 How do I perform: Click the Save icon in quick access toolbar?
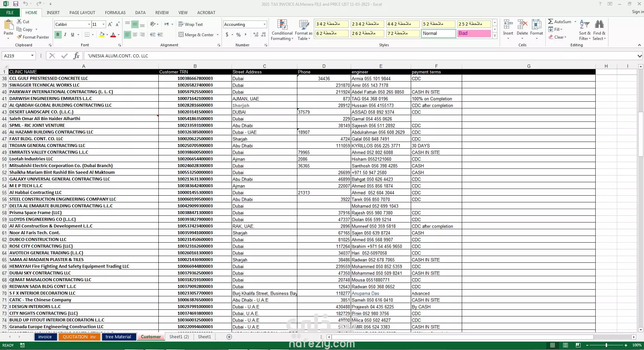[15, 4]
